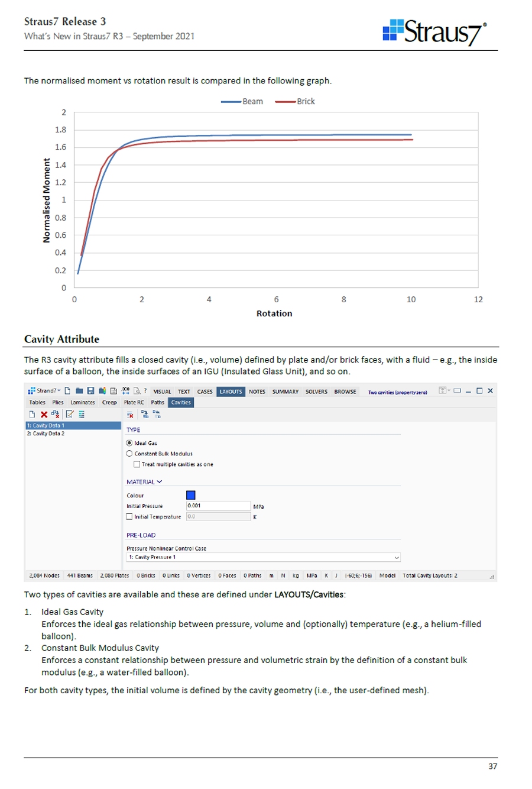Switch to the SOLVERS tab
This screenshot has width=532, height=789.
pyautogui.click(x=316, y=392)
